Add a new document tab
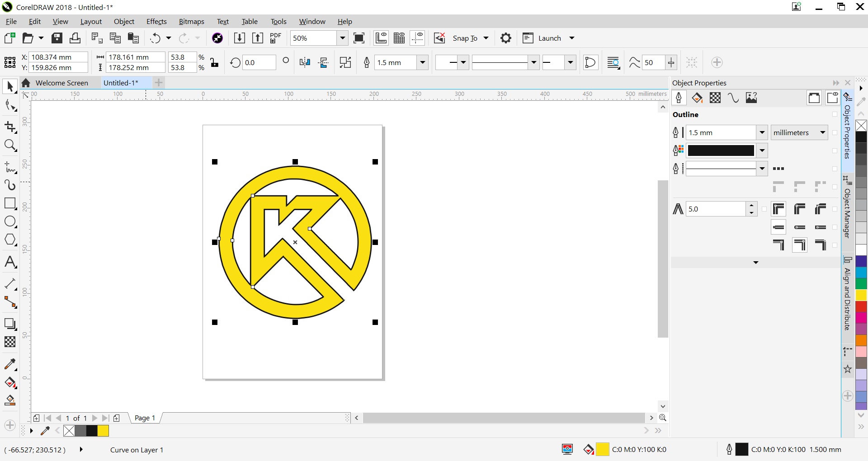The image size is (868, 461). [159, 83]
